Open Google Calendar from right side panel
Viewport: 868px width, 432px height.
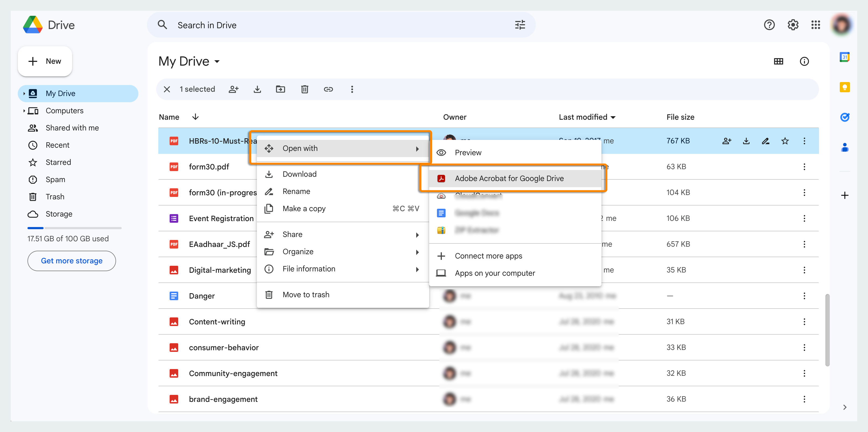coord(845,57)
